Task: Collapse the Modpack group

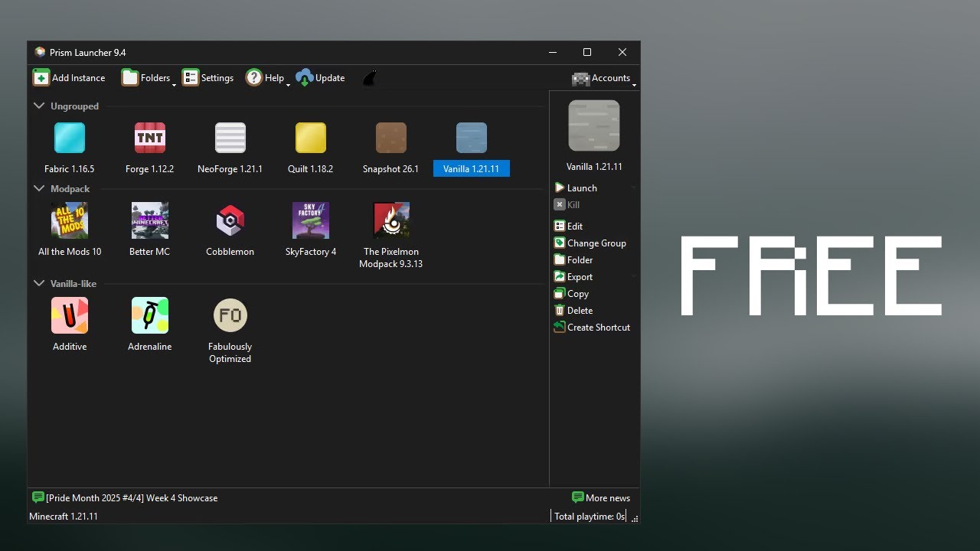Action: click(39, 188)
